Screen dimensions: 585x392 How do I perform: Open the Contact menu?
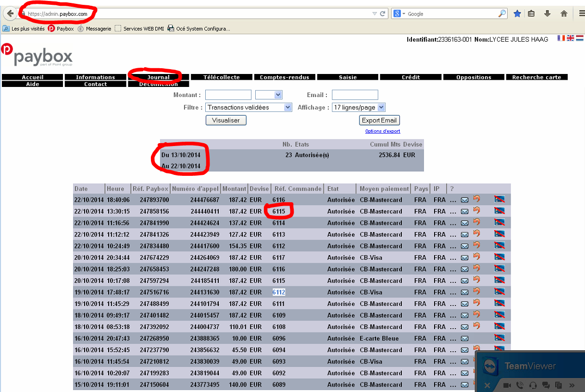click(96, 84)
